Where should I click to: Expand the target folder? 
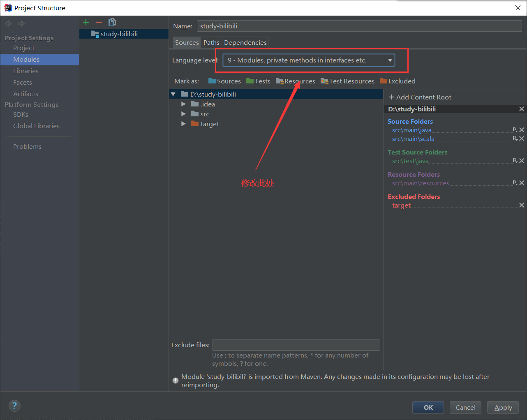[x=183, y=124]
